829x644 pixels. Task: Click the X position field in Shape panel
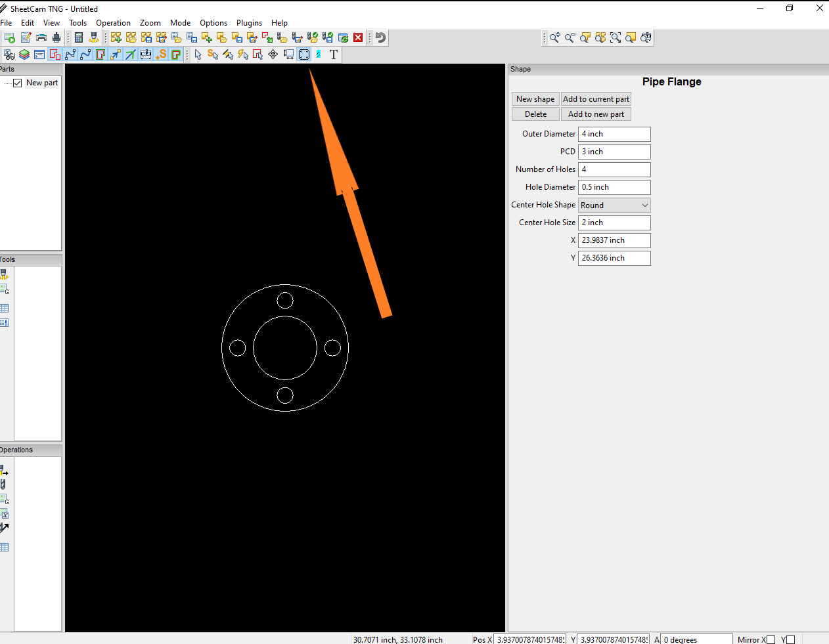tap(614, 240)
